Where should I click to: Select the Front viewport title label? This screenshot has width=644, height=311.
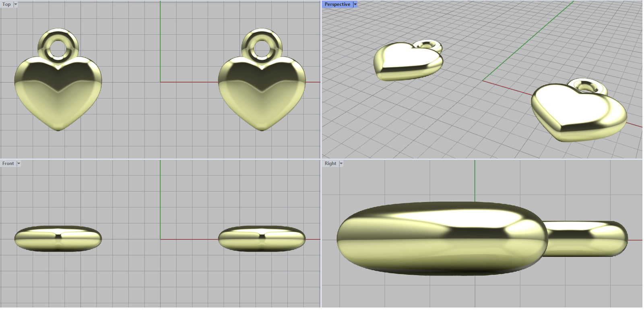point(8,164)
